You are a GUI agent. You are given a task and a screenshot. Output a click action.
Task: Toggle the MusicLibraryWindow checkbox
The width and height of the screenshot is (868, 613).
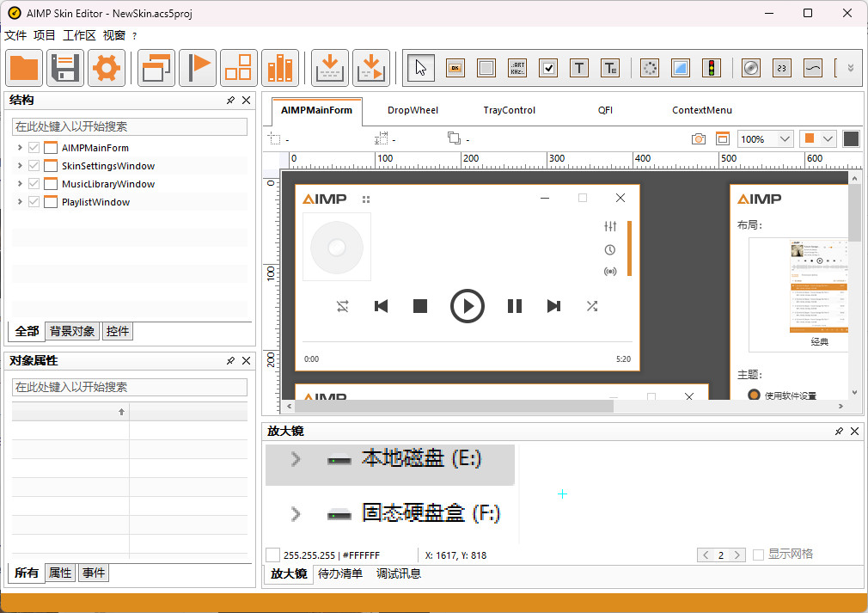click(x=34, y=184)
